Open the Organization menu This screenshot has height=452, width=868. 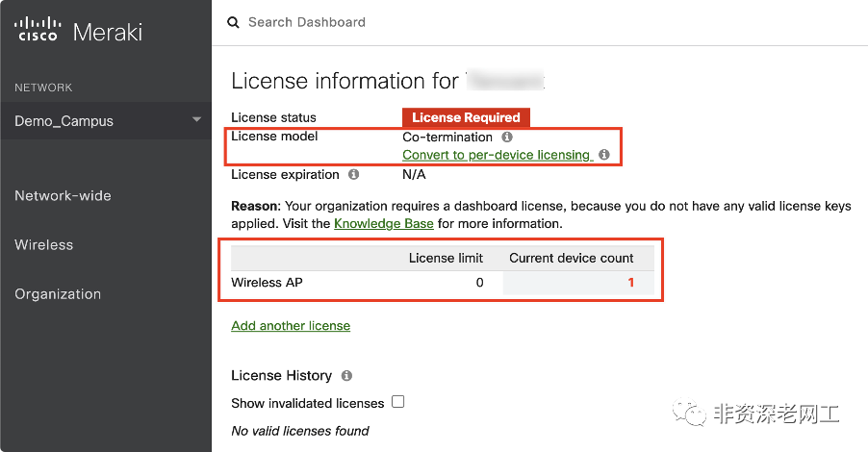(x=58, y=294)
